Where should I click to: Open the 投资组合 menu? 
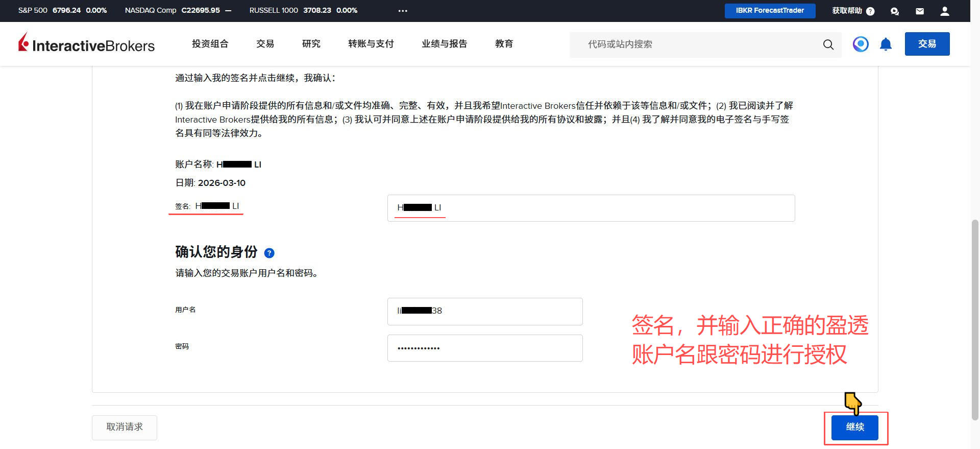(x=210, y=44)
